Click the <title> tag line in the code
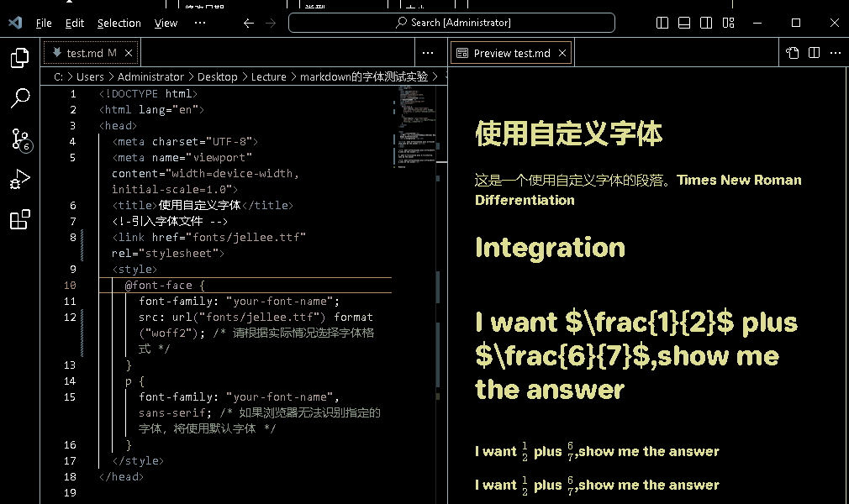Image resolution: width=849 pixels, height=504 pixels. [203, 205]
